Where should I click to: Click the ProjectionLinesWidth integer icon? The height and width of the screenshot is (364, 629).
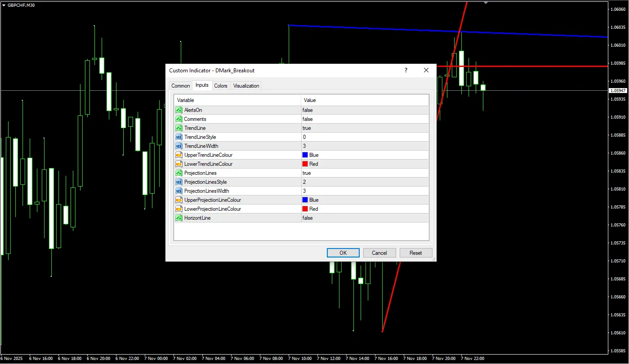[178, 191]
